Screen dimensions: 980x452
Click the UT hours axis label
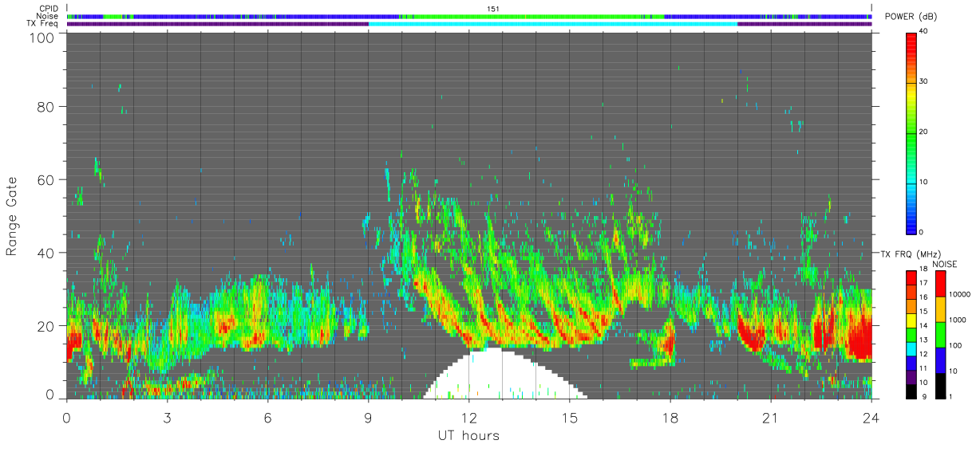coord(468,435)
